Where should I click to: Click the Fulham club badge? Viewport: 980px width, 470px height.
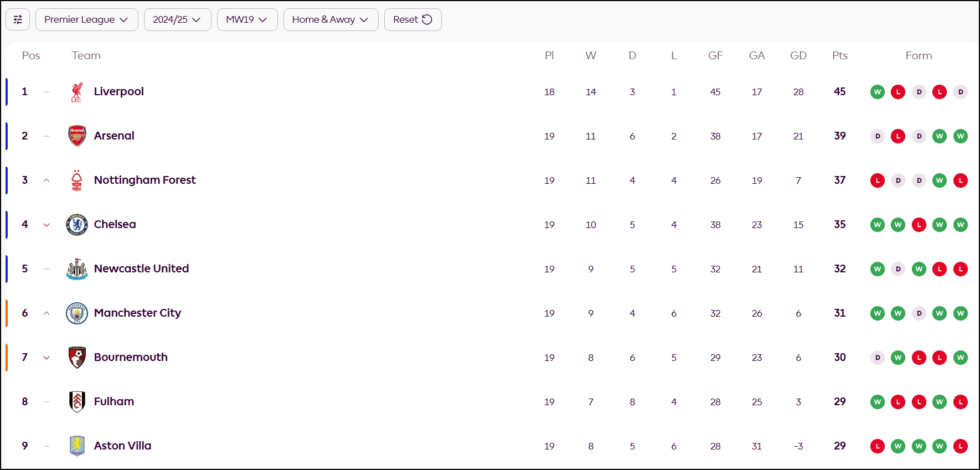pos(77,402)
